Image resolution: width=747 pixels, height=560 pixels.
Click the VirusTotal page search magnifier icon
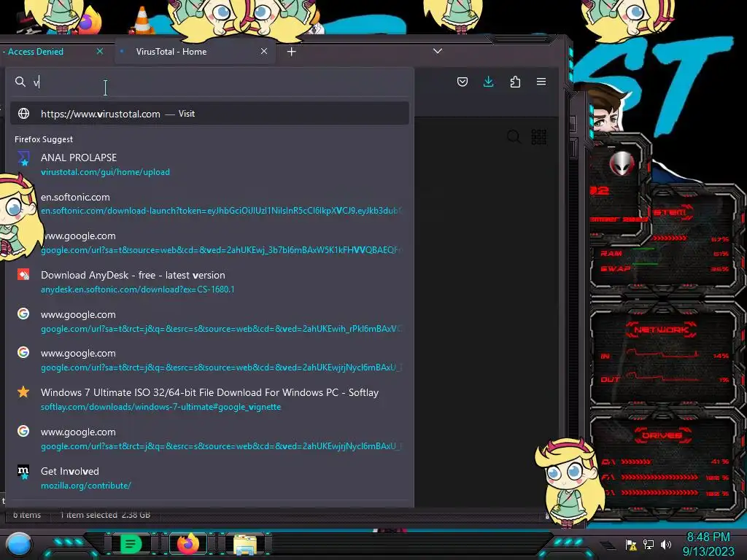point(514,137)
